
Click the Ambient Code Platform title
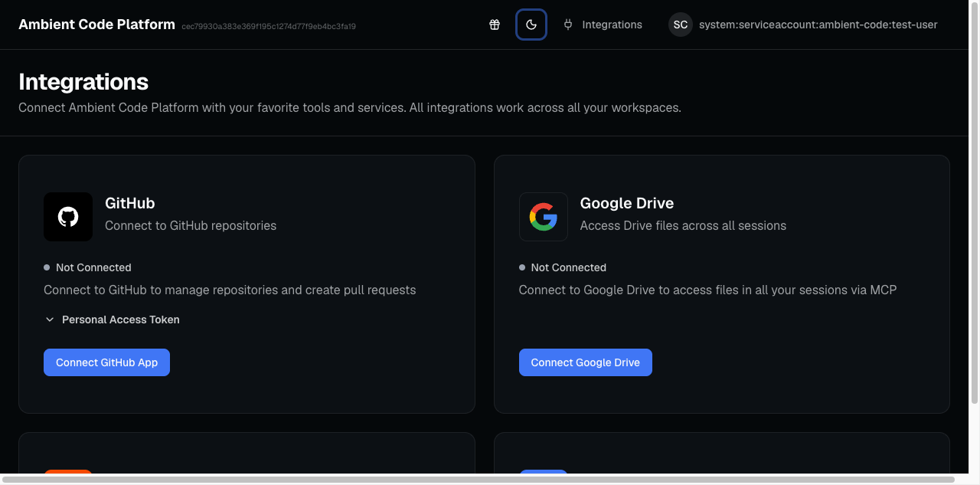click(x=96, y=24)
